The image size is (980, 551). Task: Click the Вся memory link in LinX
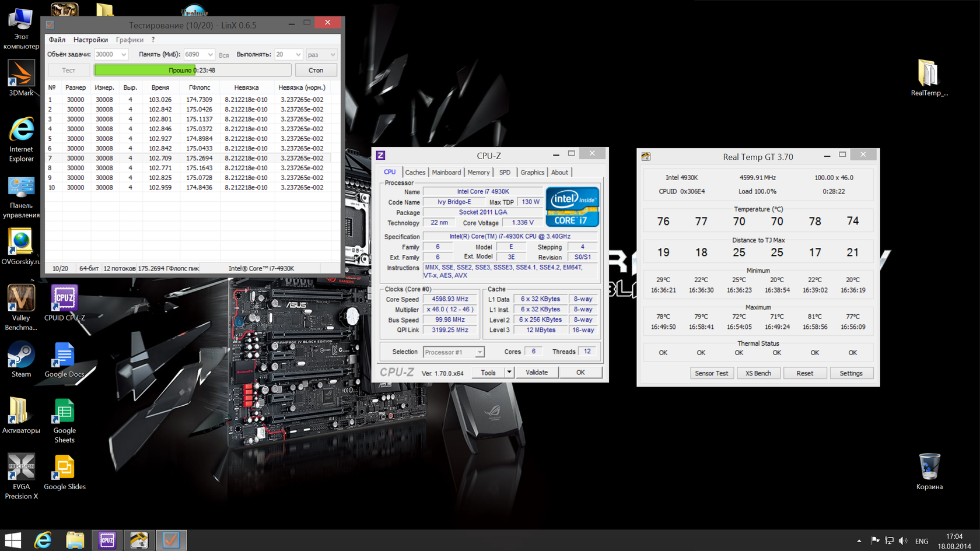tap(224, 55)
